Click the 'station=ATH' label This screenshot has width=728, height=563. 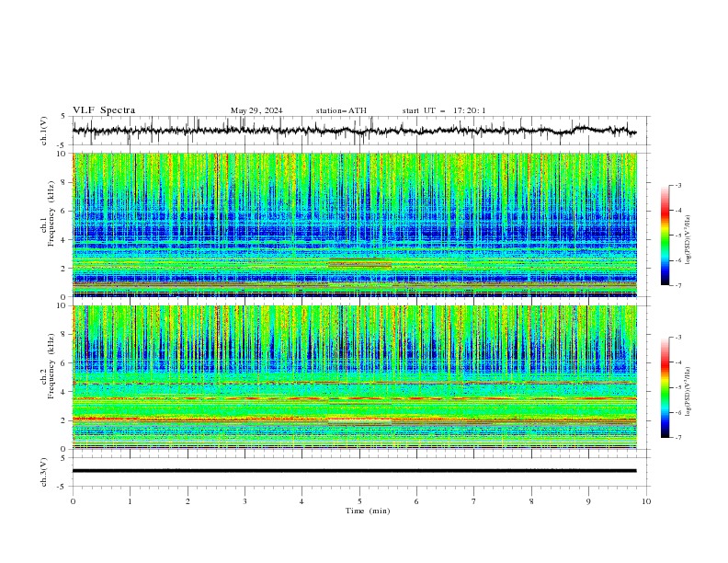[341, 110]
